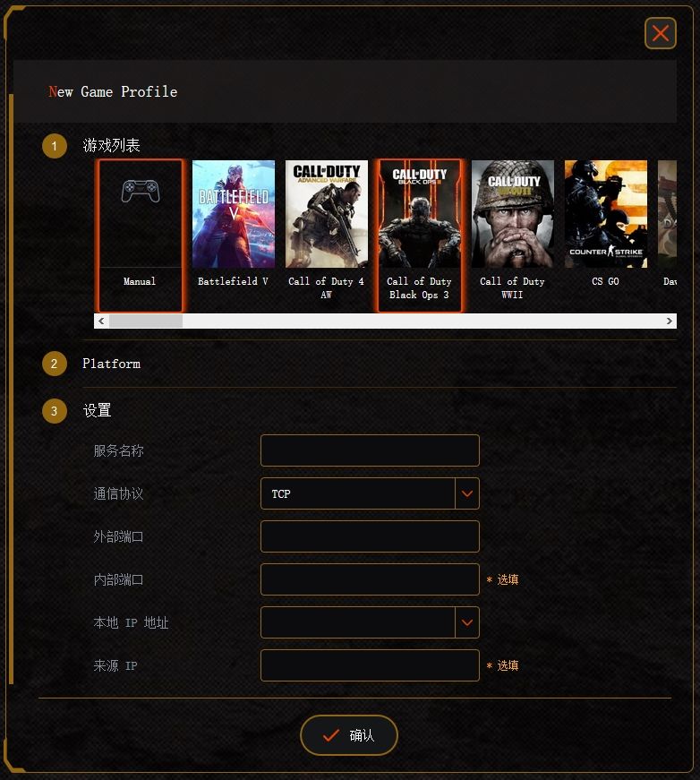Click the 来源 IP input box
Image resolution: width=700 pixels, height=780 pixels.
[370, 665]
